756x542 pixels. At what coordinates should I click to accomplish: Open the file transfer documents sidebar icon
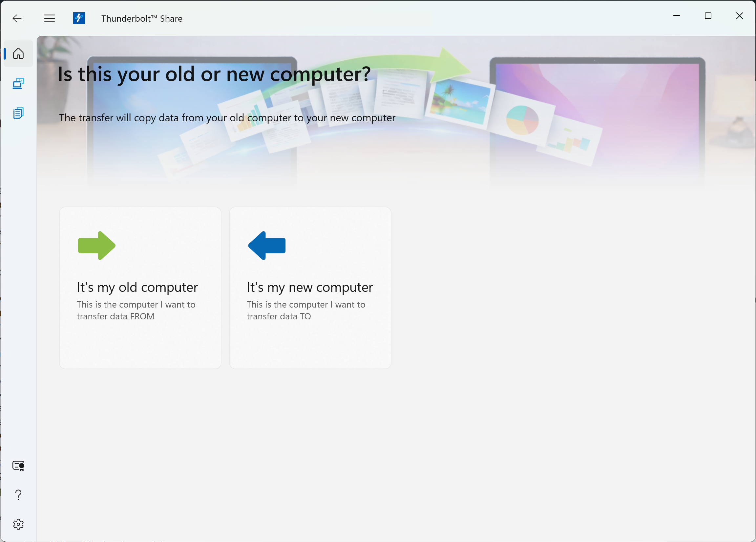click(18, 113)
